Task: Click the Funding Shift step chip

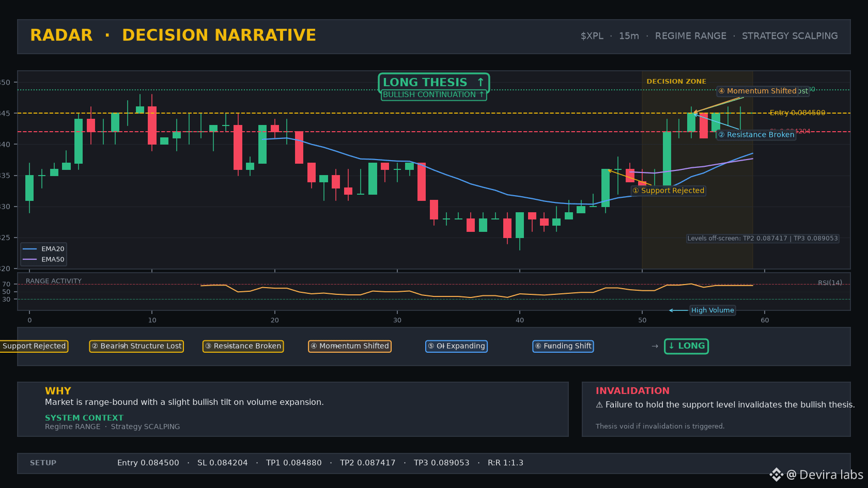Action: pos(563,346)
